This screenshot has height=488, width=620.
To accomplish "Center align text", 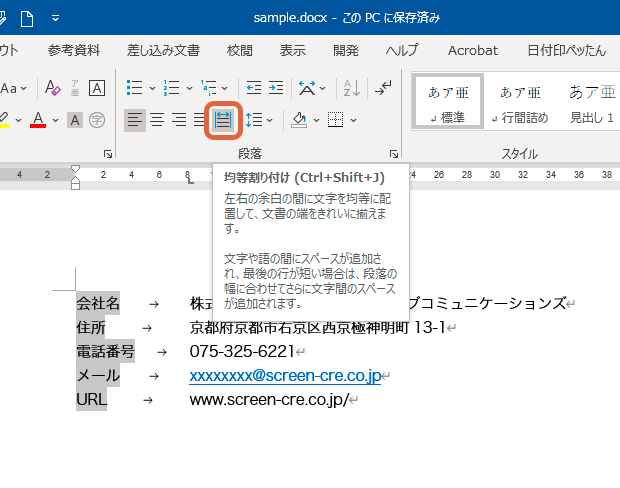I will click(157, 120).
